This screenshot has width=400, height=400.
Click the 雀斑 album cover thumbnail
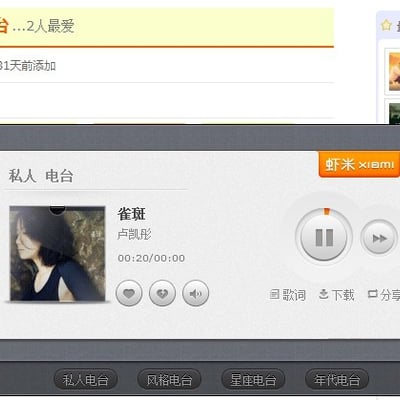click(57, 254)
